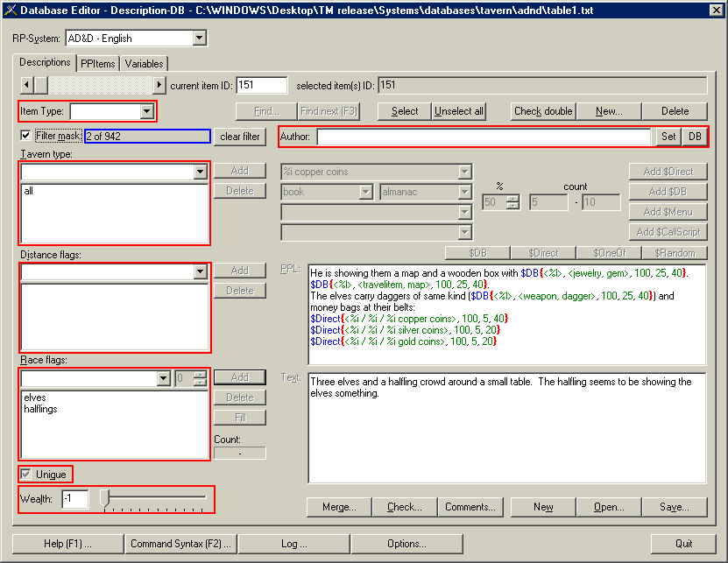Screen dimensions: 728x563
Task: Switch to the PPItems tab
Action: click(x=97, y=64)
